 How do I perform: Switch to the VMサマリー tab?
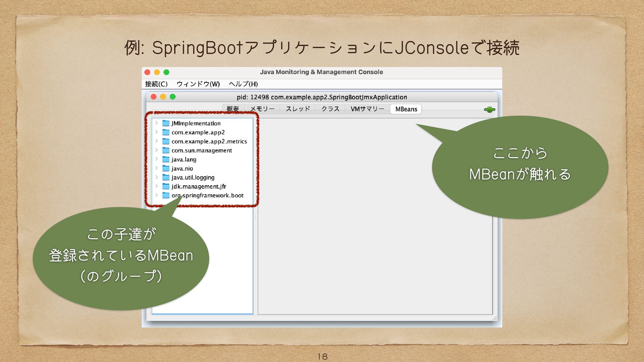[367, 109]
